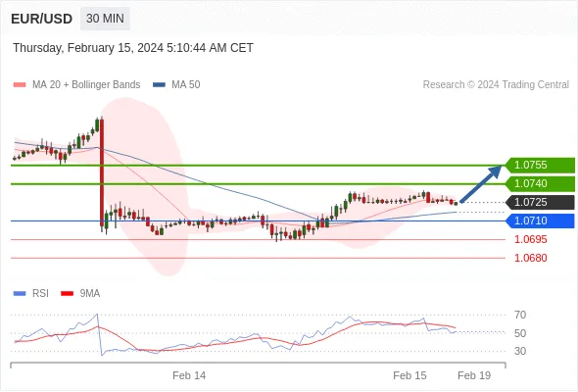Select the EUR/USD pair title

(x=42, y=19)
